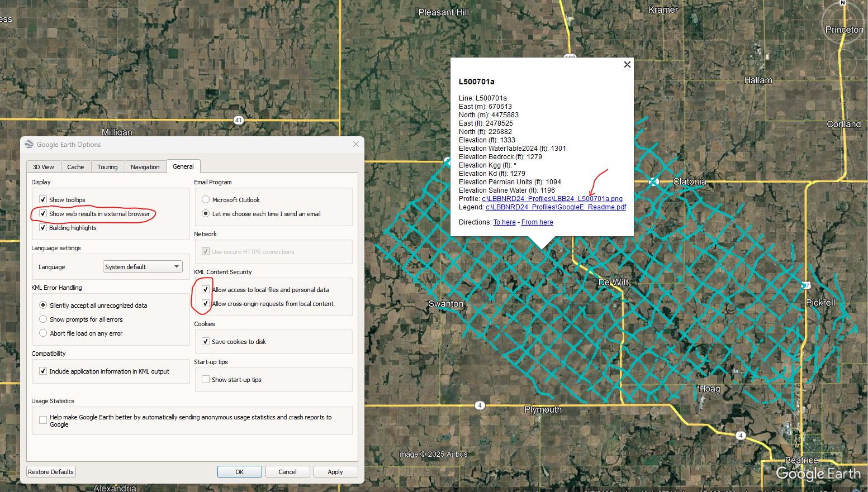Viewport: 868px width, 492px height.
Task: Toggle Save cookies to disk
Action: click(x=206, y=341)
